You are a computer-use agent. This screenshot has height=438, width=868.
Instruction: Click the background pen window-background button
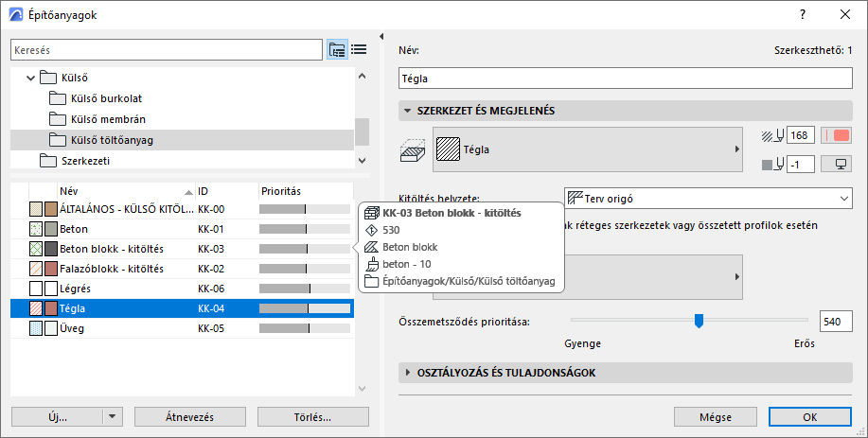click(837, 165)
